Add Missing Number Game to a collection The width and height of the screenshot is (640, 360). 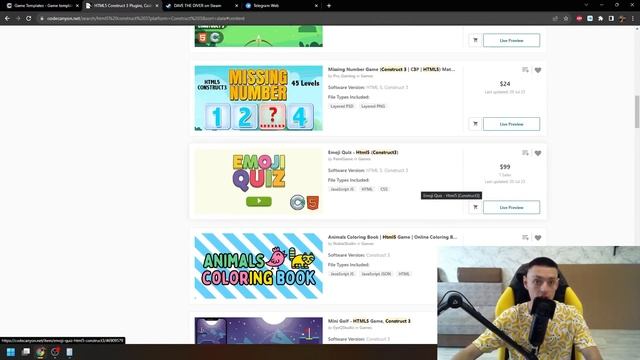[525, 70]
